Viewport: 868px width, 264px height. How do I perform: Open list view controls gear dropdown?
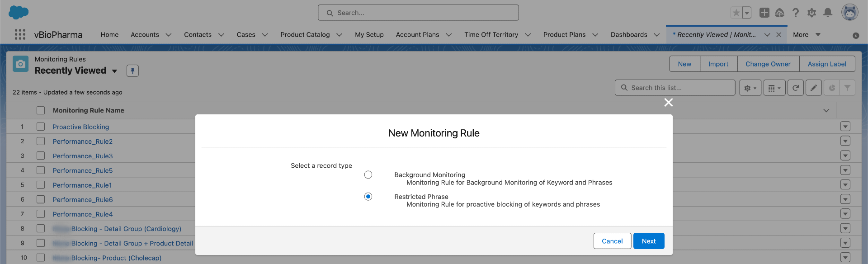point(750,88)
